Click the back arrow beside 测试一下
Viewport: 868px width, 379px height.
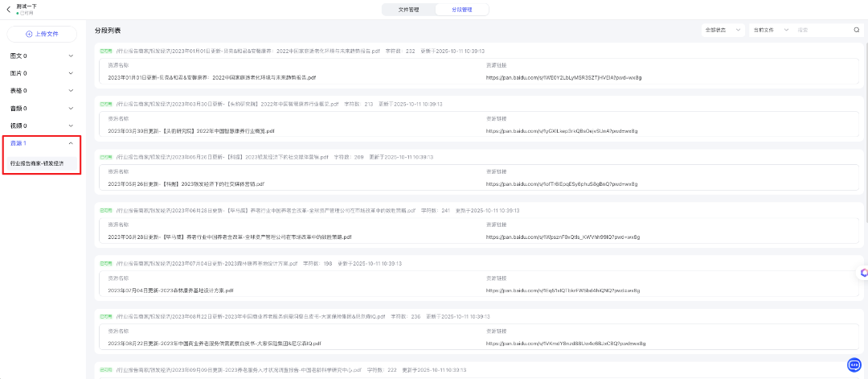[9, 9]
